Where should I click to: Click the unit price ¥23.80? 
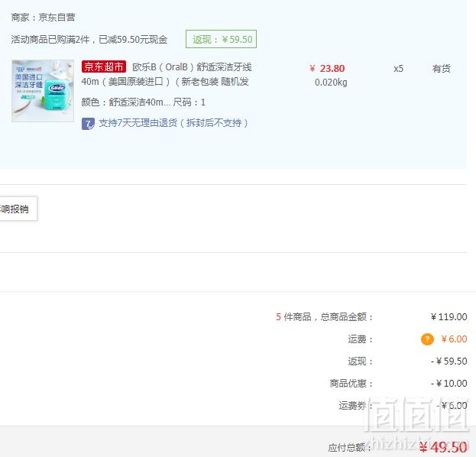[327, 68]
